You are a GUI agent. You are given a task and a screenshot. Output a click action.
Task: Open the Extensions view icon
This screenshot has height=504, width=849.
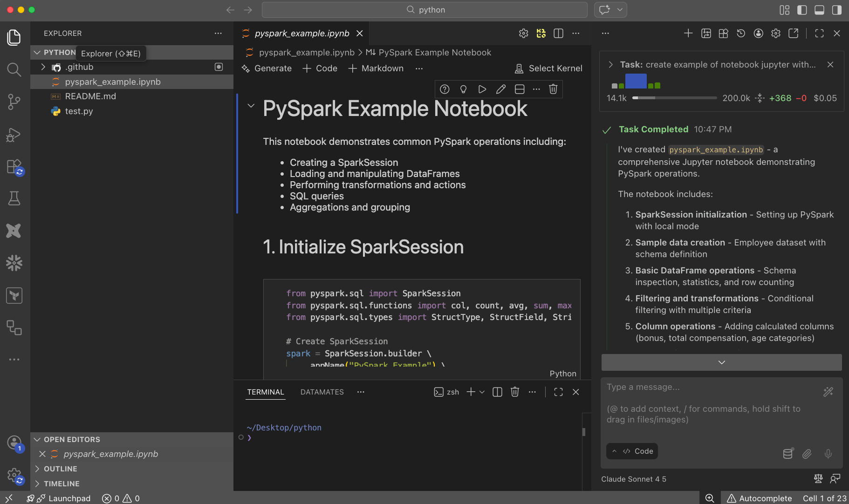coord(14,166)
